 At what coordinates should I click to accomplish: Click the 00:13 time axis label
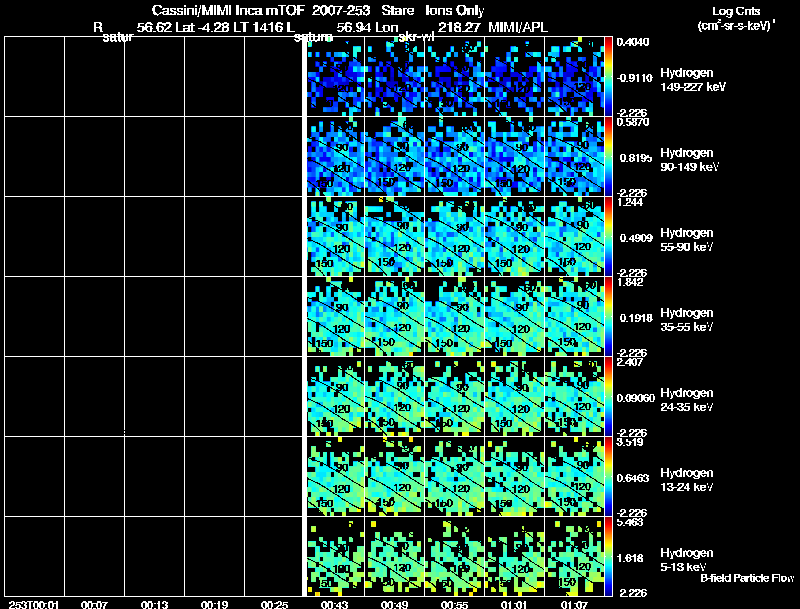pyautogui.click(x=155, y=604)
